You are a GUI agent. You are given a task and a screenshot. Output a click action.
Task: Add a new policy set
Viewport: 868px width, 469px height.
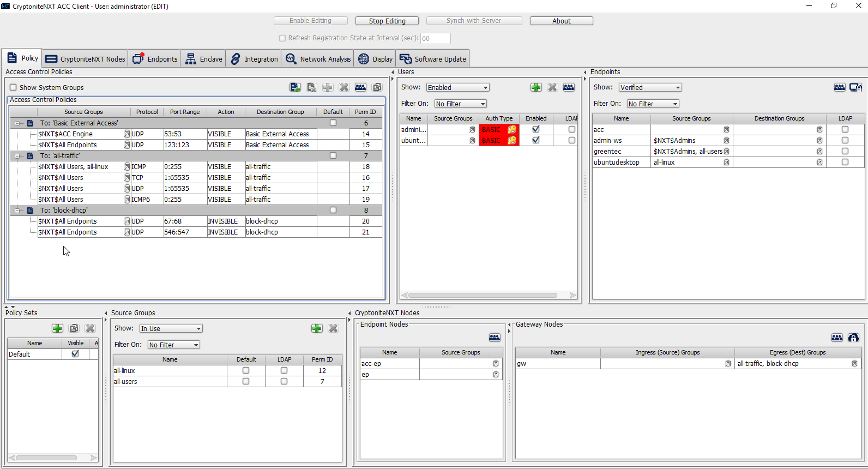coord(57,328)
